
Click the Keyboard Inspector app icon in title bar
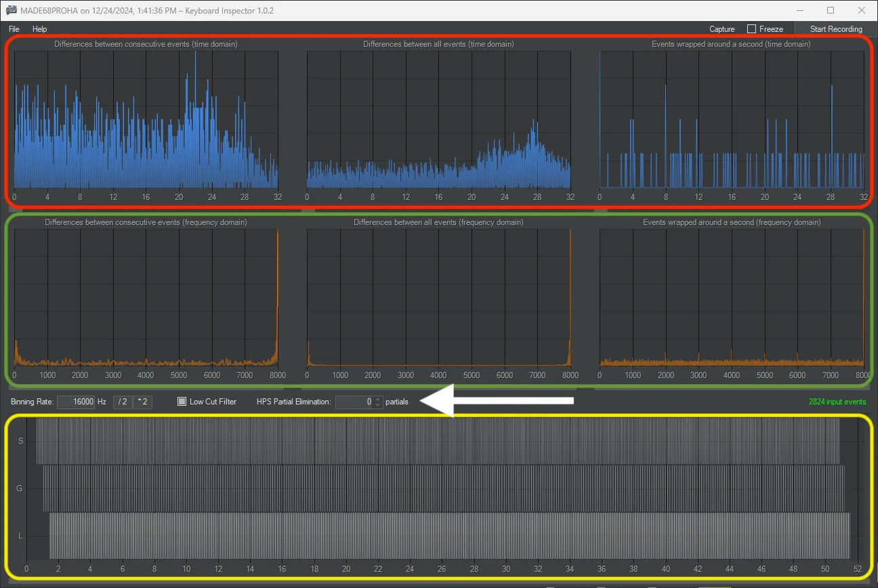pos(12,11)
